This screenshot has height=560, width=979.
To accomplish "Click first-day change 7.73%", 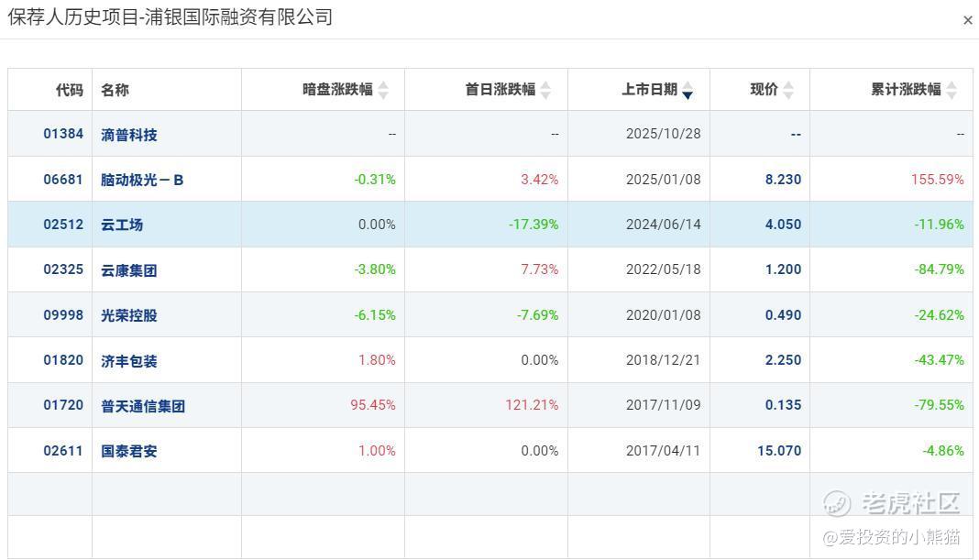I will 539,269.
